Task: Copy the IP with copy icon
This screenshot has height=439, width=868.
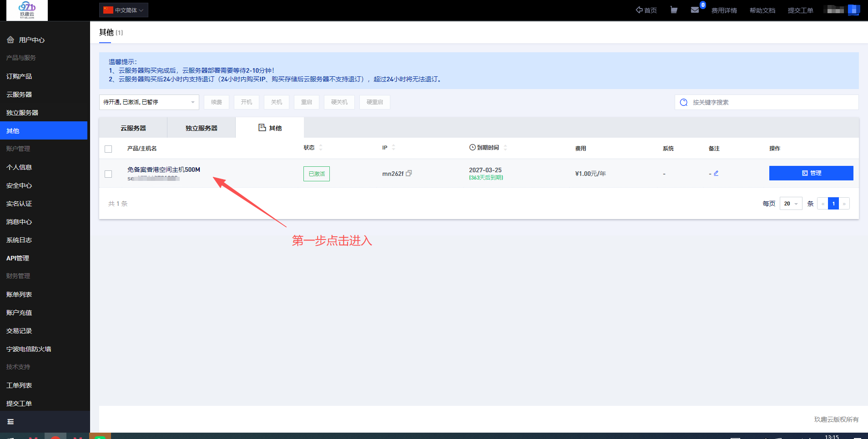Action: 409,173
